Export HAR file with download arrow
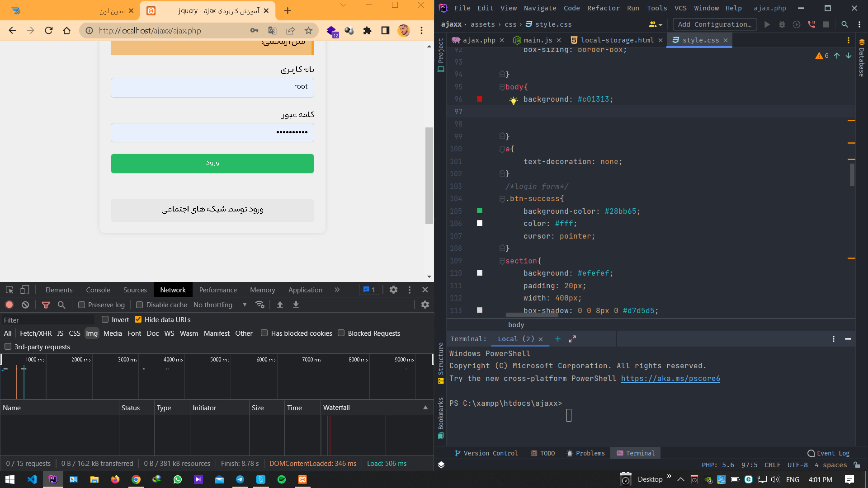 tap(296, 305)
